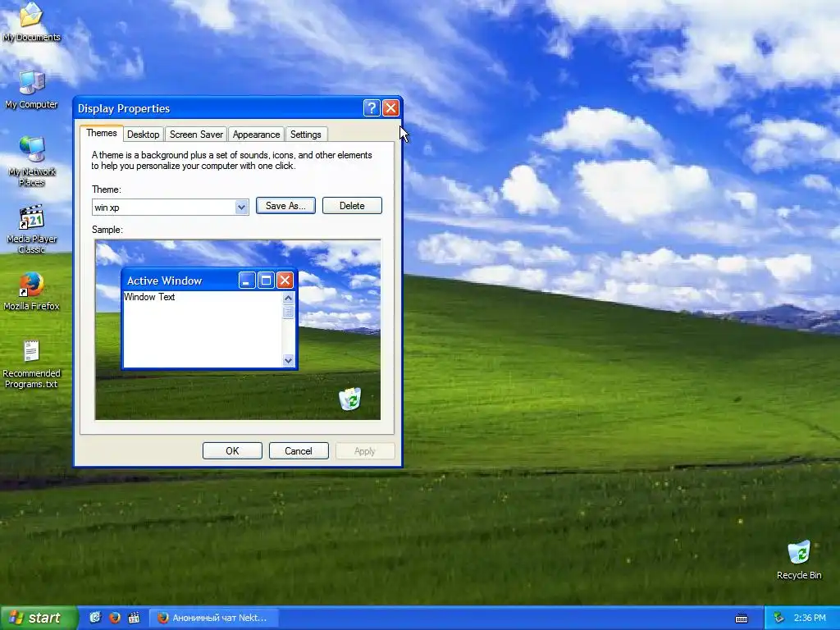Switch to the Desktop tab
Image resolution: width=840 pixels, height=630 pixels.
point(143,135)
